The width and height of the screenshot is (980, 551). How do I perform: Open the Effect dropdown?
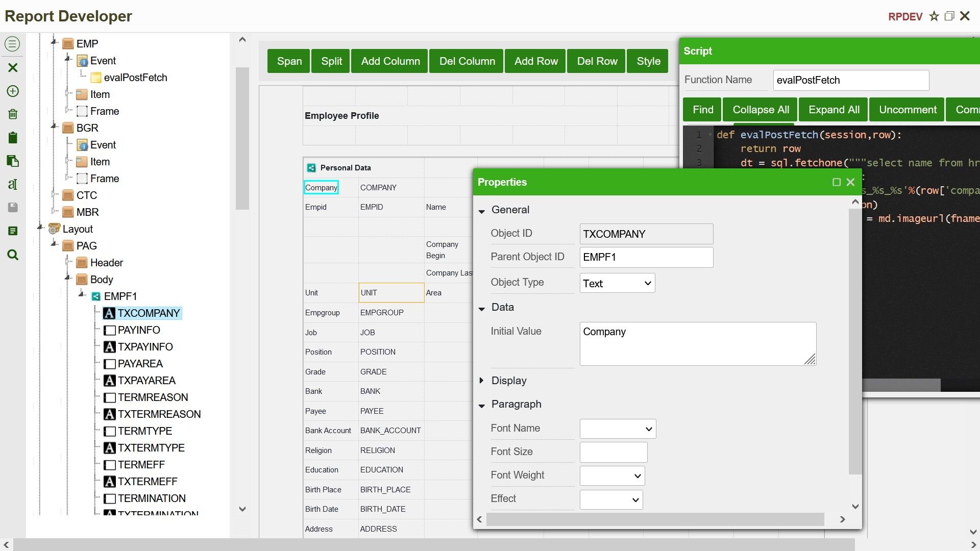tap(611, 499)
